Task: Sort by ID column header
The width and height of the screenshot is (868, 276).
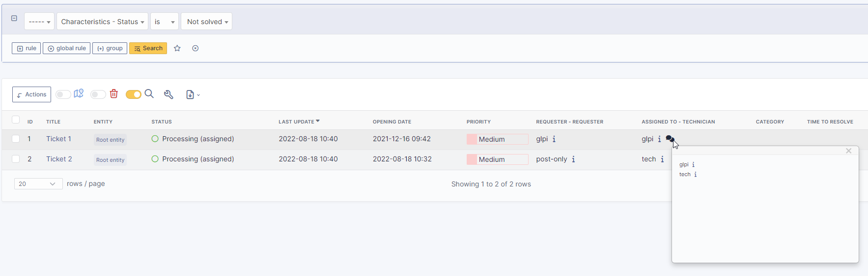Action: point(30,122)
